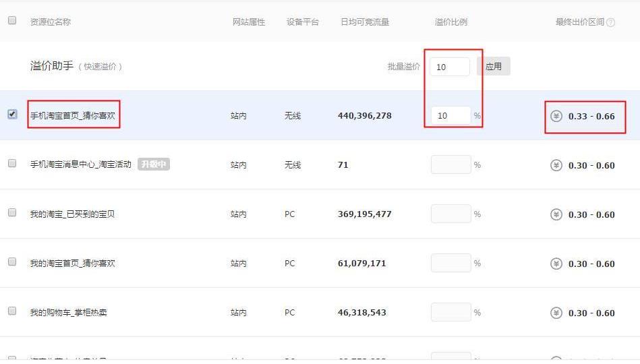The width and height of the screenshot is (640, 364).
Task: Click the help icon beside 最终出价区间
Action: 610,22
